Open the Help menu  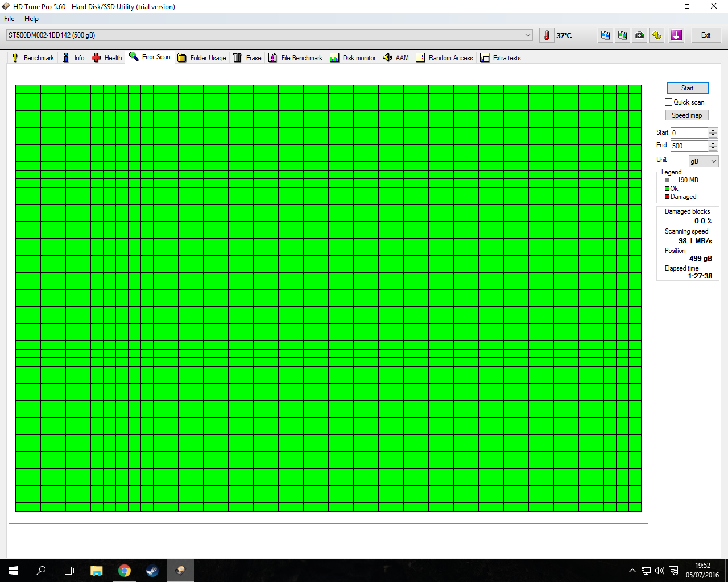tap(31, 19)
